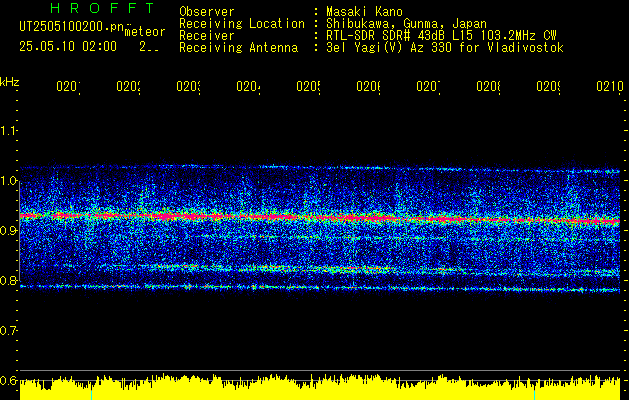
Task: Click the Receiving Location label
Action: click(242, 24)
